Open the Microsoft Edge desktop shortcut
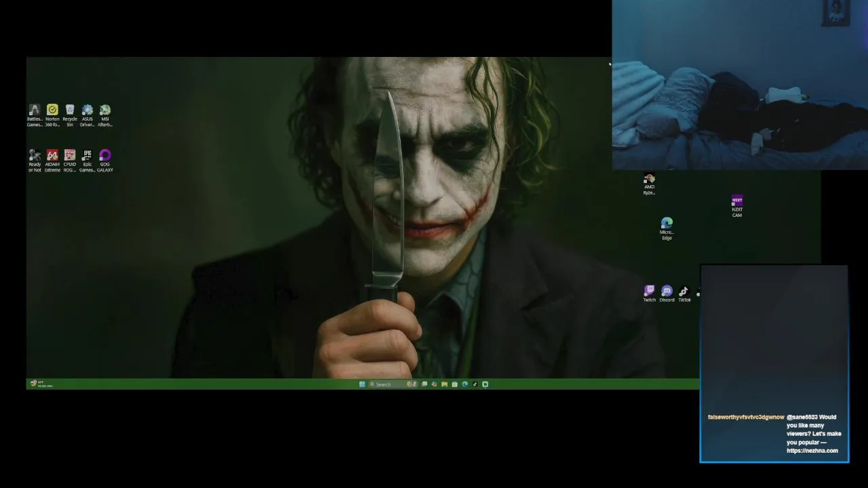Viewport: 868px width, 488px height. tap(667, 228)
